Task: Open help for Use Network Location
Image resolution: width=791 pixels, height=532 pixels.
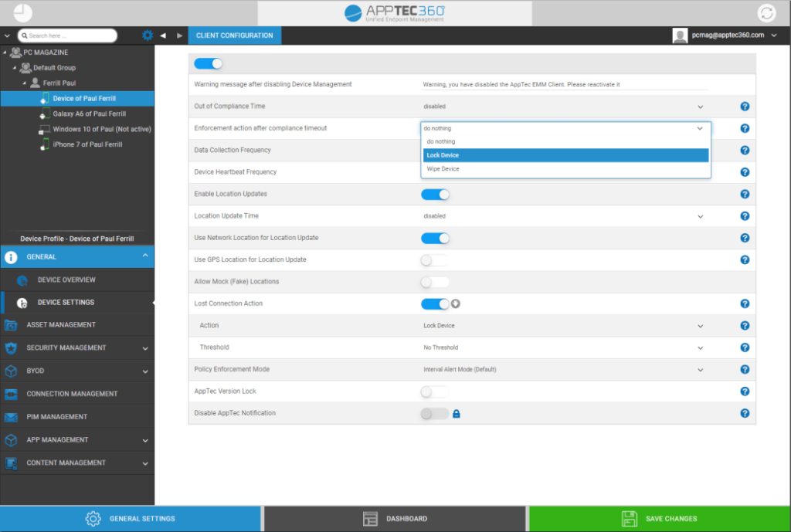Action: click(745, 238)
